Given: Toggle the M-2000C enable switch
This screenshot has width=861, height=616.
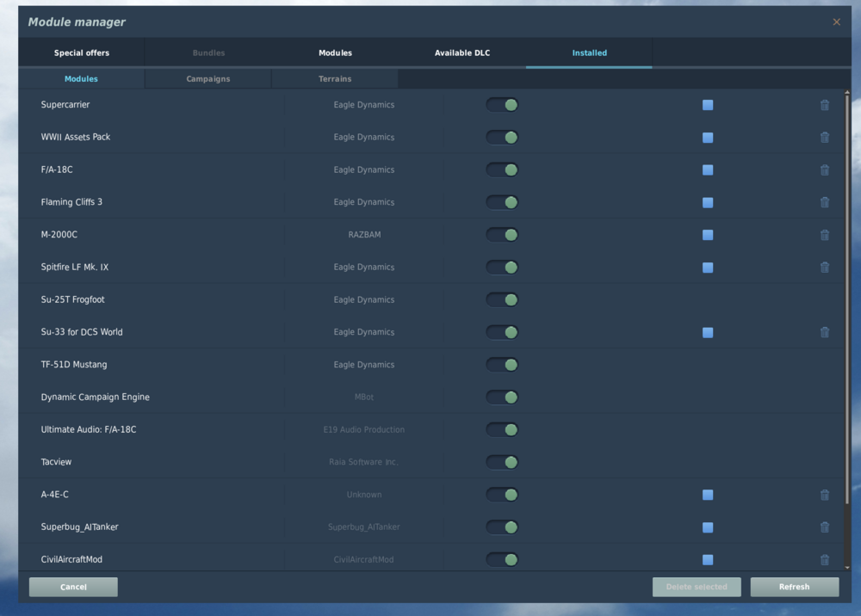Looking at the screenshot, I should 502,235.
